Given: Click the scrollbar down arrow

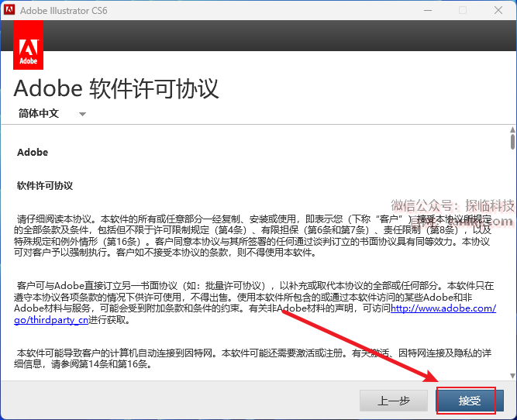Looking at the screenshot, I should pos(512,376).
